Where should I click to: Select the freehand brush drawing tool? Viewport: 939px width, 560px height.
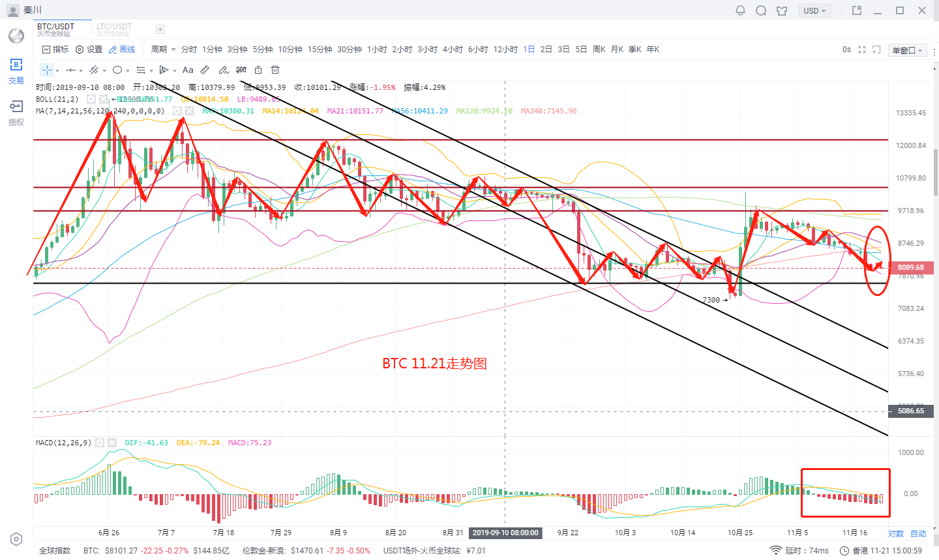[x=224, y=70]
